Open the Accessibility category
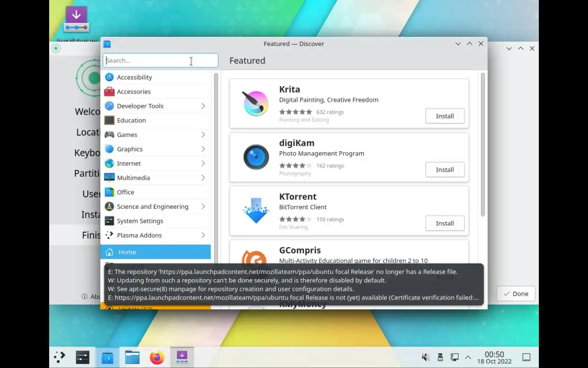 coord(156,77)
